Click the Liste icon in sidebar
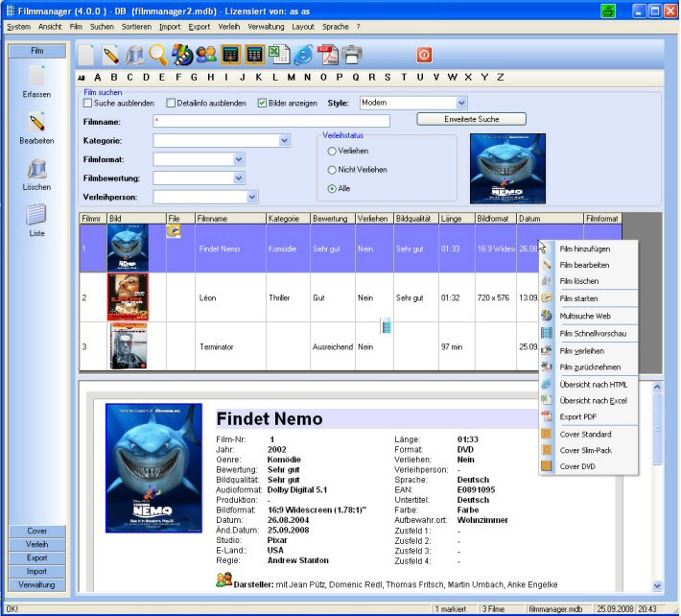Viewport: 681px width, 616px height. click(x=37, y=220)
